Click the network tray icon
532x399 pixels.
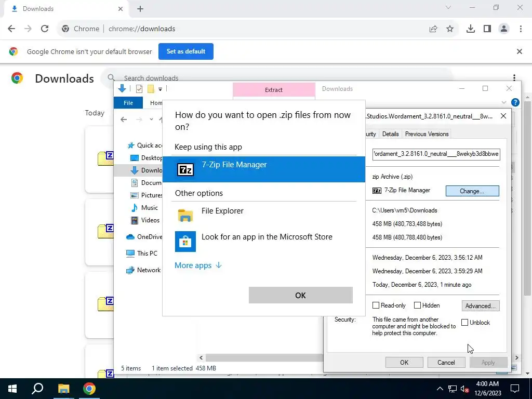point(453,389)
